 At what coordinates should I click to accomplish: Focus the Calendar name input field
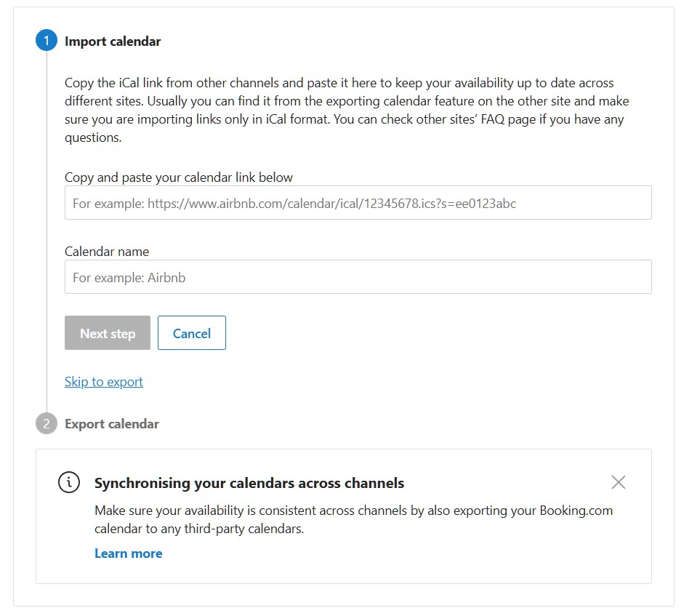click(358, 277)
